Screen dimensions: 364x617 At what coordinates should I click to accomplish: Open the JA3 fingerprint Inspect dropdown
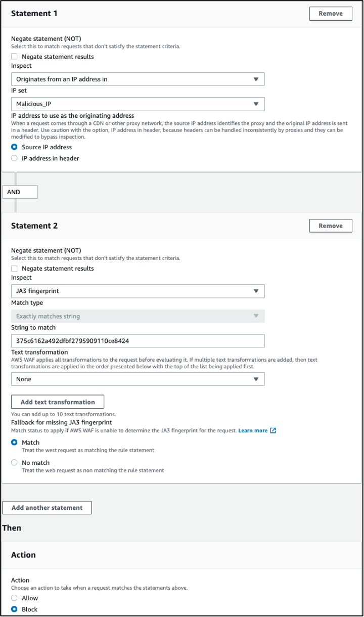(x=138, y=291)
